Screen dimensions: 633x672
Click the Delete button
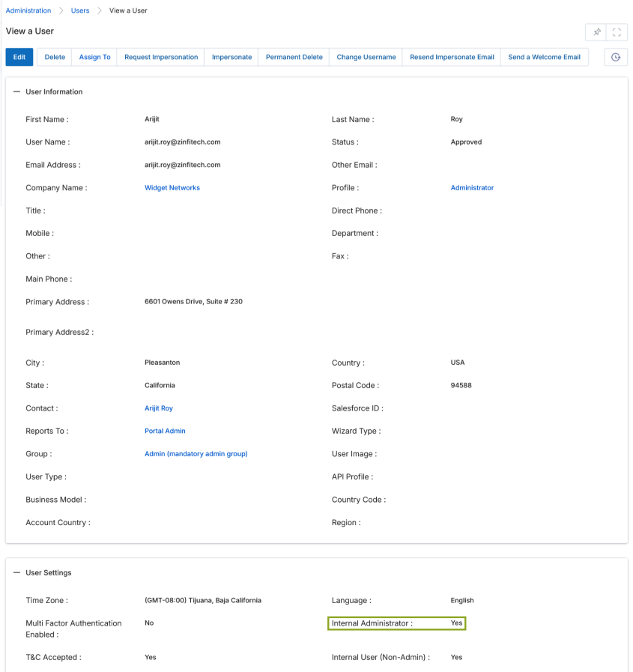point(55,57)
